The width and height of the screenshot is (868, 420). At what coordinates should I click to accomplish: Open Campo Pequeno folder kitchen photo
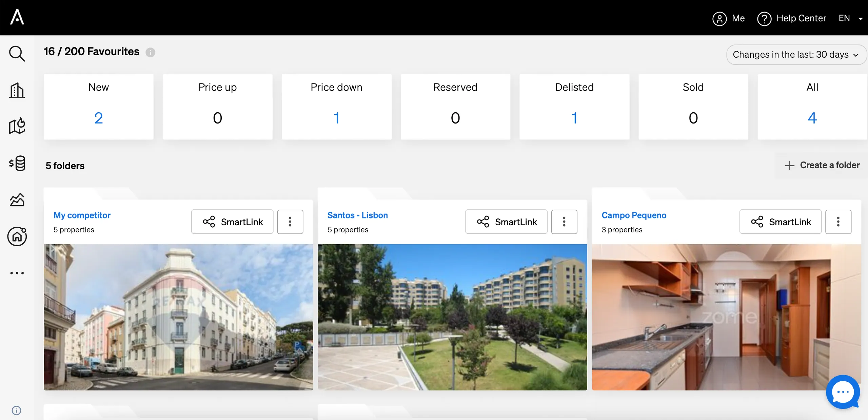tap(726, 317)
